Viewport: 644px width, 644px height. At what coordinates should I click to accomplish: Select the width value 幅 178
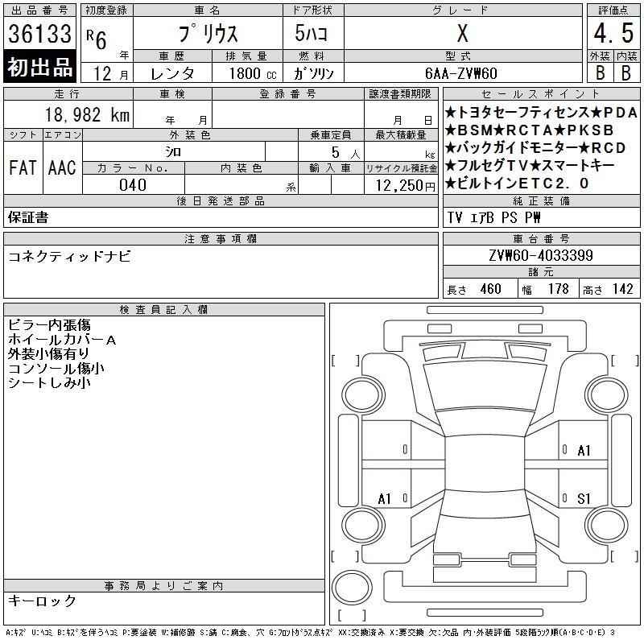(x=545, y=289)
